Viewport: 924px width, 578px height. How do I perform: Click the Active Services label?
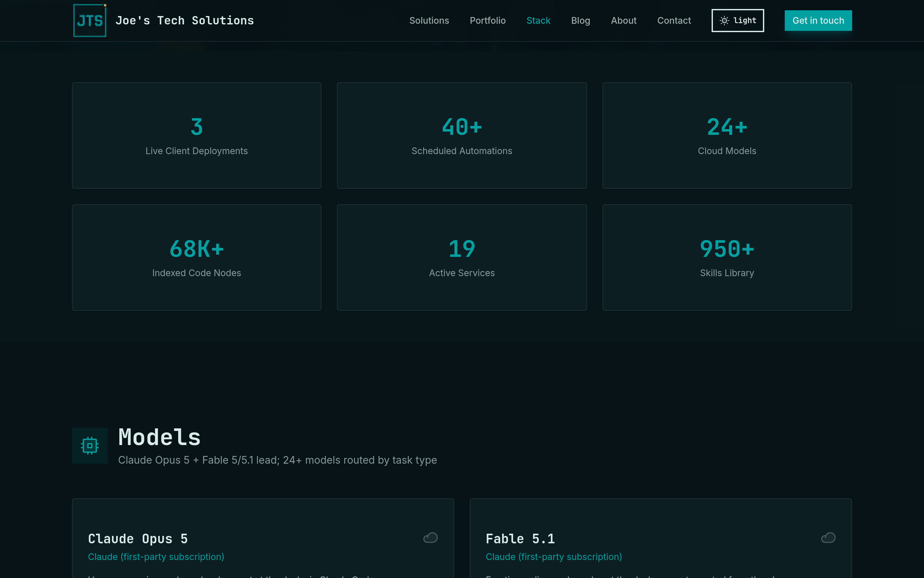462,273
